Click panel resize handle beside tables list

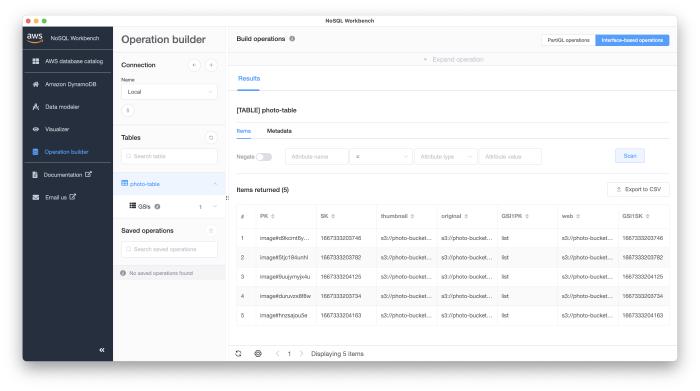pos(227,198)
